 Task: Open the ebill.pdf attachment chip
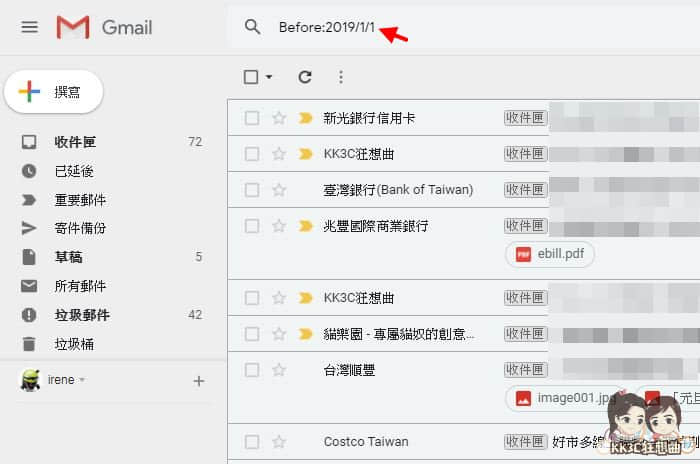(550, 254)
